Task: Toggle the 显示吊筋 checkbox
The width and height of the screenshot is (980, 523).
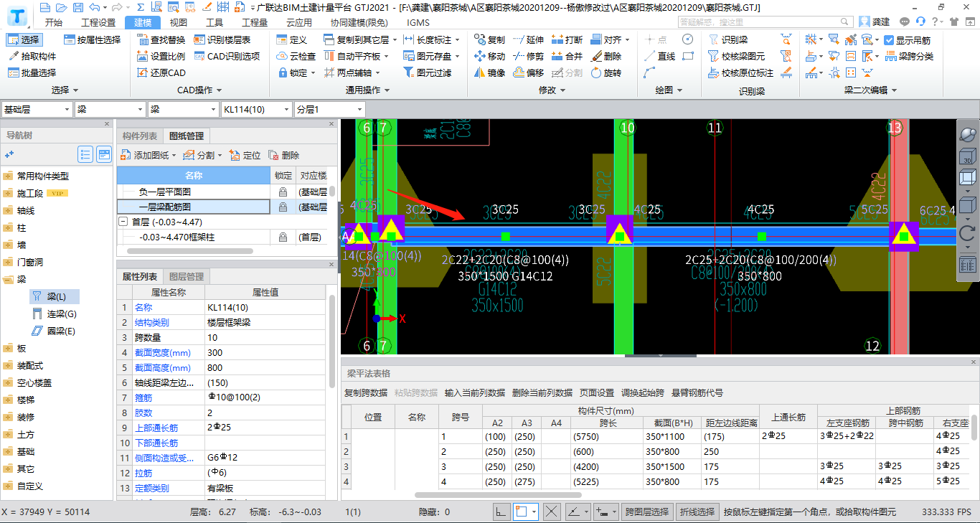Action: 890,40
